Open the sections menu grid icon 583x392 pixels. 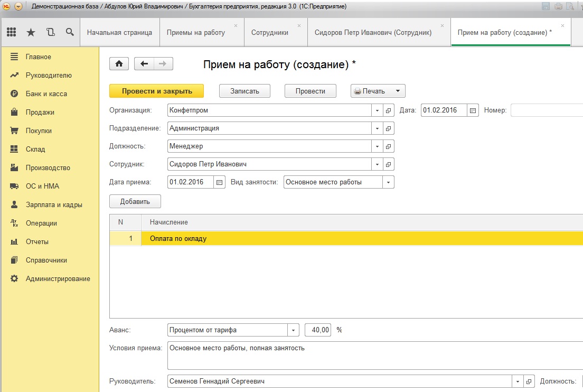tap(12, 32)
